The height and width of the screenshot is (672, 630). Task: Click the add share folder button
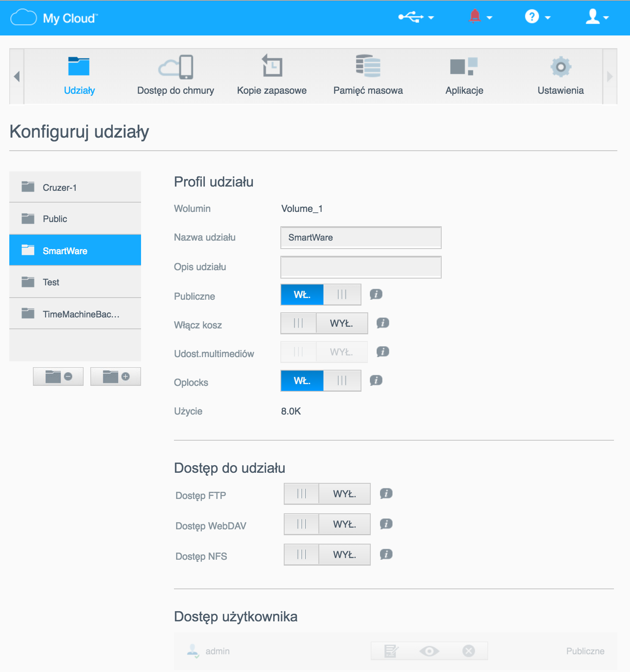116,377
